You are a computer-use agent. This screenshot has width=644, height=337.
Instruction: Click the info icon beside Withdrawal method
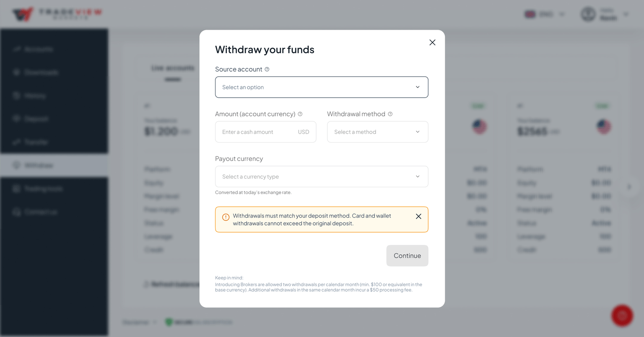(x=390, y=114)
